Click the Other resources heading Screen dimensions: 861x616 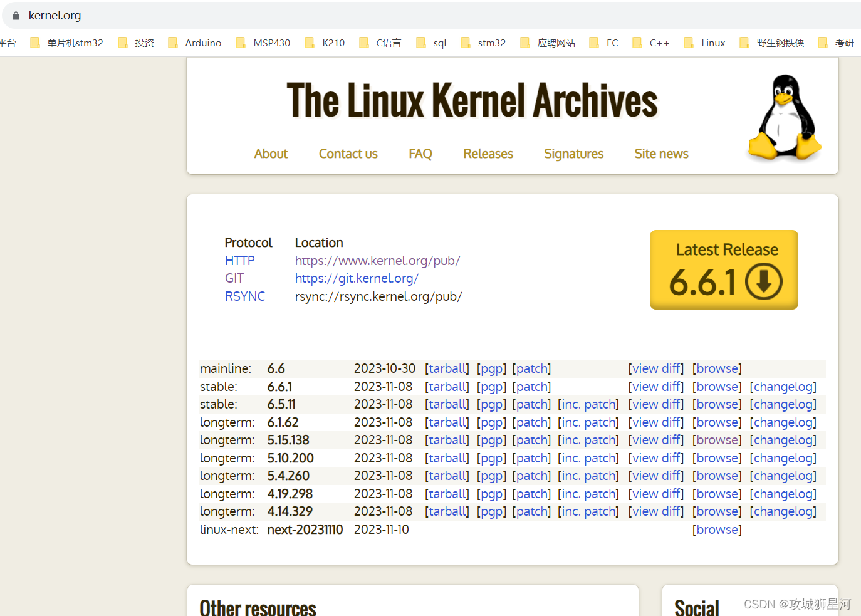click(x=258, y=607)
